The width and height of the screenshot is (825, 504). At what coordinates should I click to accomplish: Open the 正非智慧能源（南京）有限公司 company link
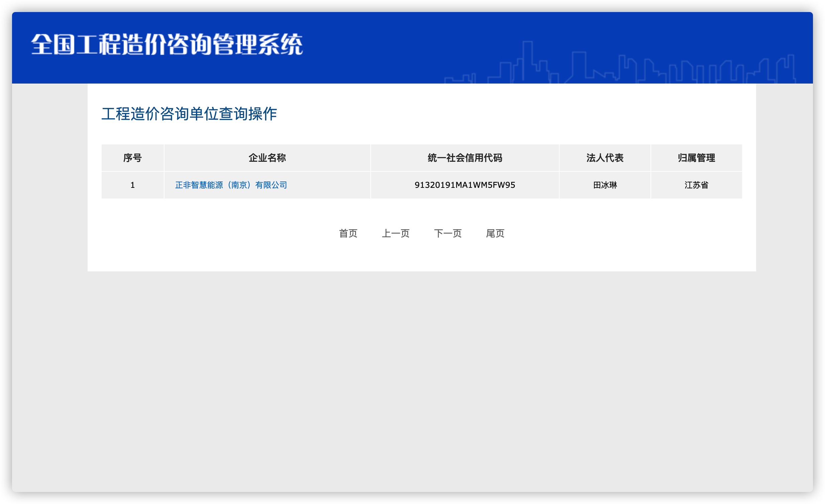coord(231,185)
